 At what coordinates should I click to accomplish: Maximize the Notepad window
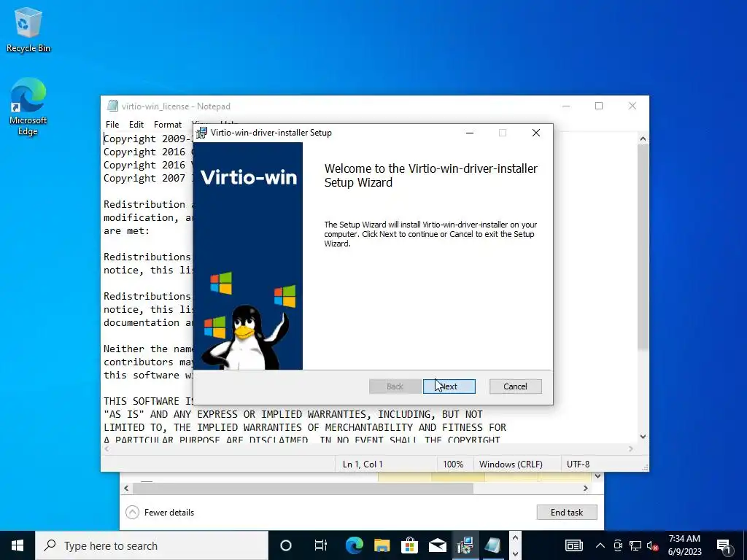pos(599,106)
